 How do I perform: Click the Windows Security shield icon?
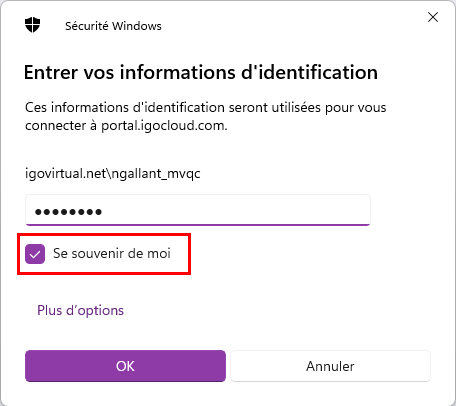click(32, 25)
